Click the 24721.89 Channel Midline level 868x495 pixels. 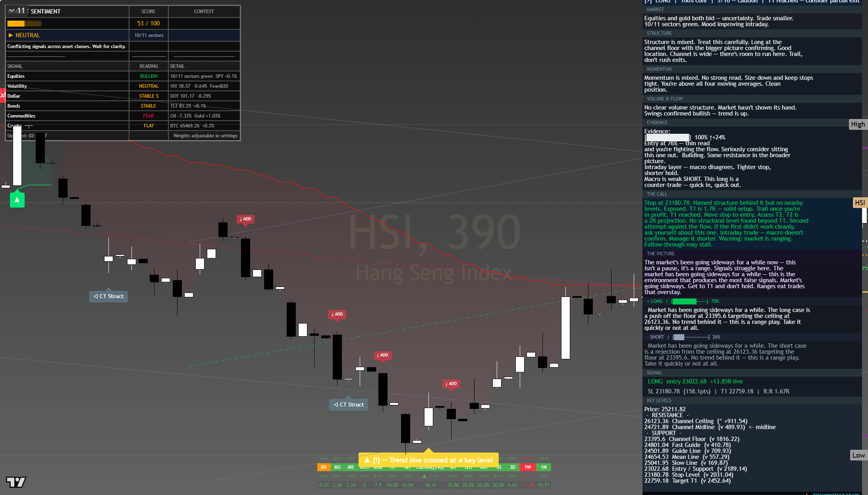click(710, 427)
